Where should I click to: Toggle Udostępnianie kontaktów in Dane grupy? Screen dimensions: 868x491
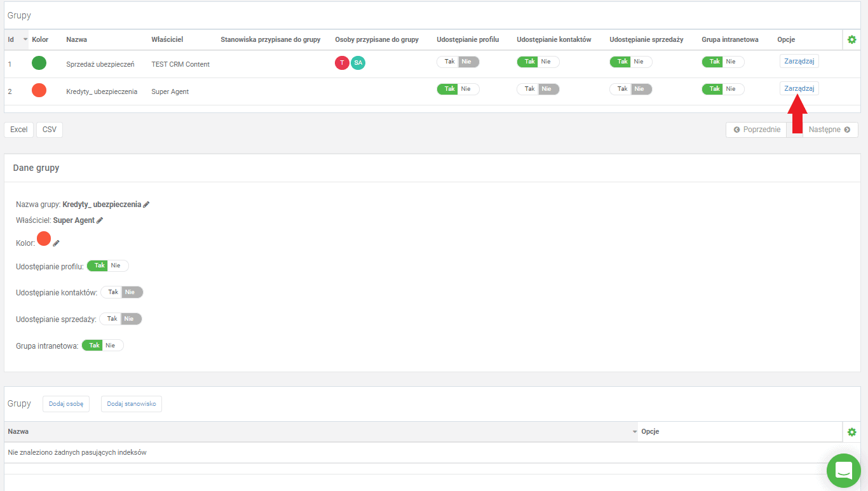(x=122, y=292)
